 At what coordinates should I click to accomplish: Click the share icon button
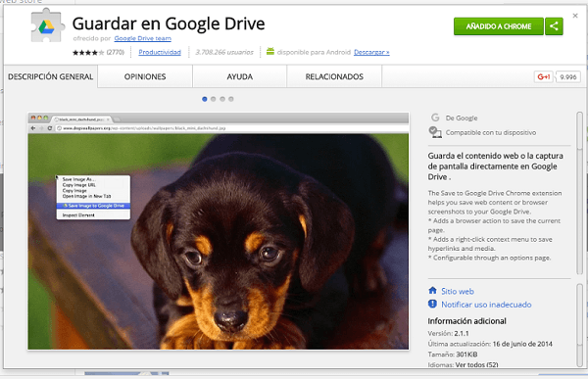(x=554, y=26)
